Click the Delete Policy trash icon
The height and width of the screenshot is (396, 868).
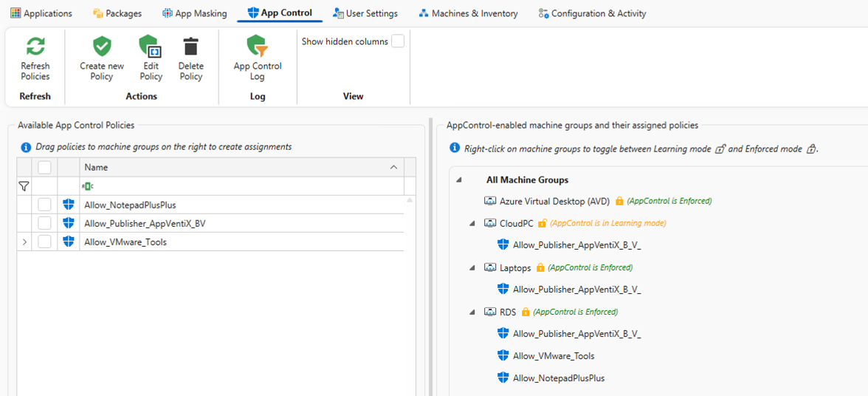tap(190, 47)
